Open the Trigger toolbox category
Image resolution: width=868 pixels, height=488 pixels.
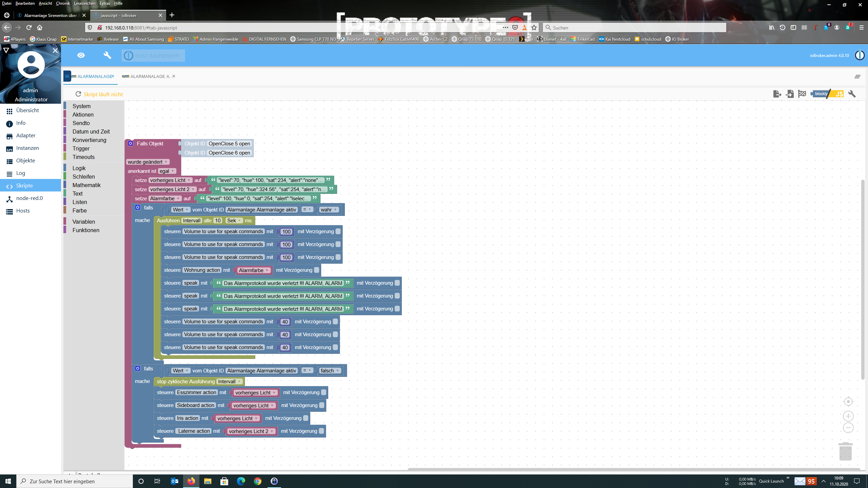pyautogui.click(x=81, y=148)
